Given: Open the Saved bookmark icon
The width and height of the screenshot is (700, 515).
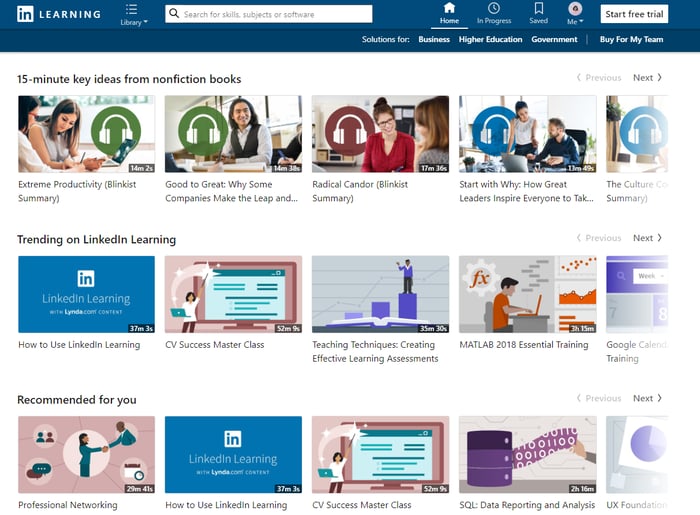Looking at the screenshot, I should click(539, 8).
